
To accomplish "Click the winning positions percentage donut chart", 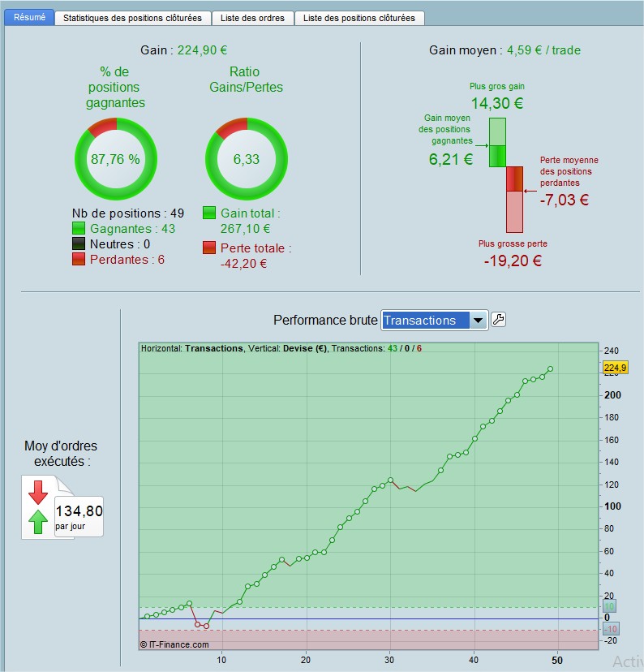I will pyautogui.click(x=116, y=159).
